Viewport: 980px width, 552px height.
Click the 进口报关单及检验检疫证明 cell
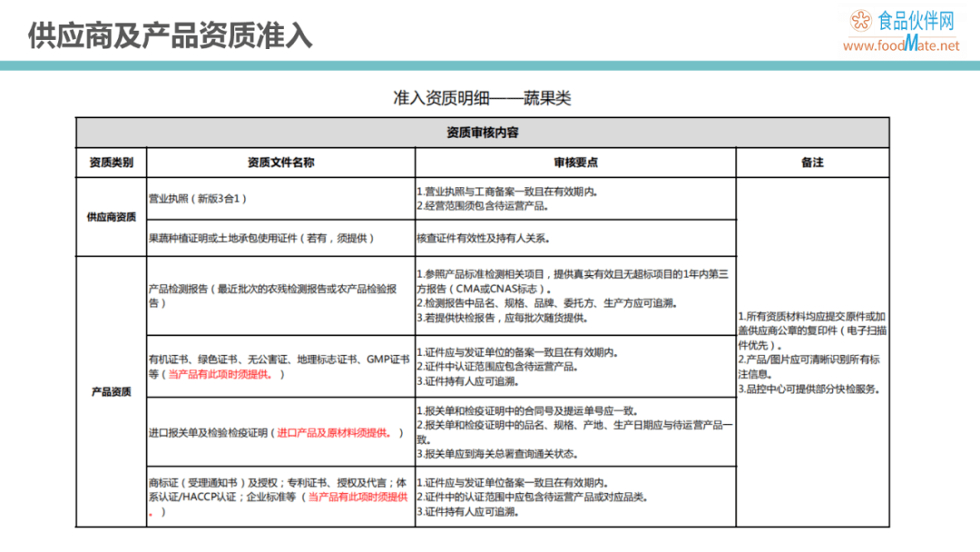coord(280,432)
